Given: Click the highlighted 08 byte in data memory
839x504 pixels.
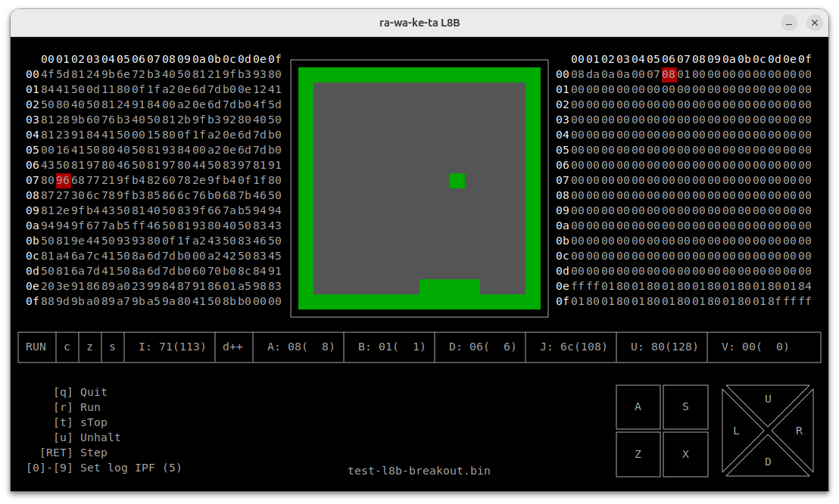Looking at the screenshot, I should coord(669,74).
